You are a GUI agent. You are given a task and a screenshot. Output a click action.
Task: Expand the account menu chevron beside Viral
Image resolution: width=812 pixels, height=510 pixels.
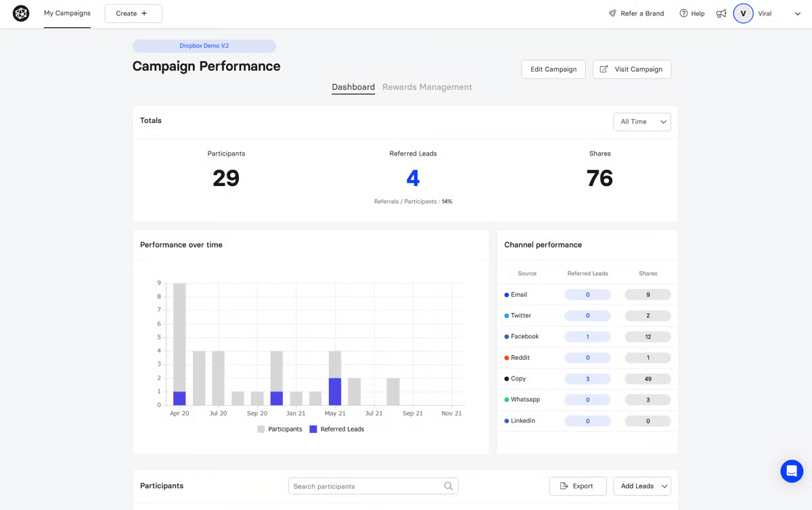tap(798, 14)
